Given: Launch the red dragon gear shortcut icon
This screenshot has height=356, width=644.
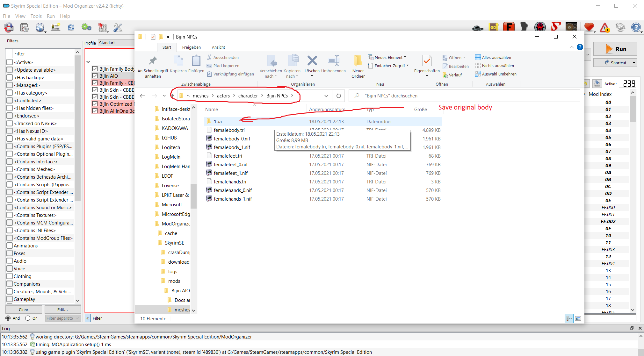Looking at the screenshot, I should click(540, 27).
